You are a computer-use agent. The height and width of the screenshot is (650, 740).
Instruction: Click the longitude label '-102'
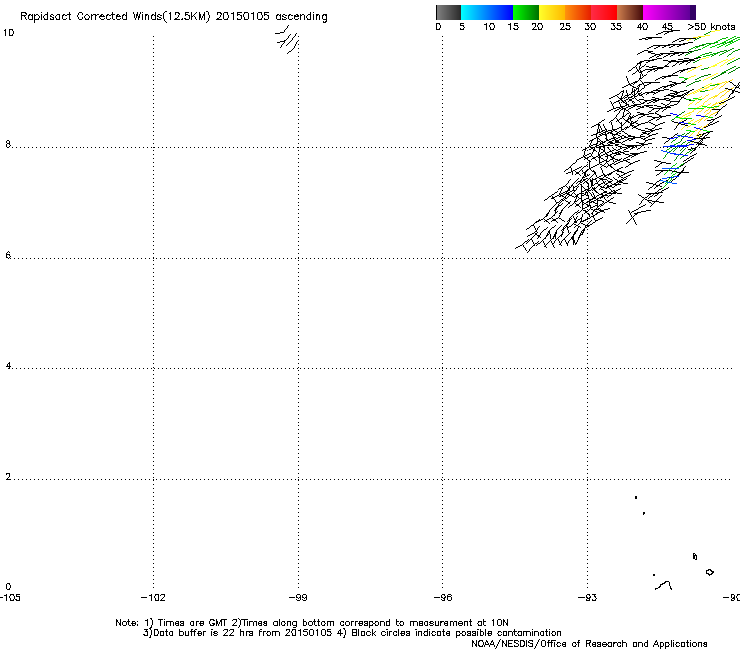tap(153, 597)
